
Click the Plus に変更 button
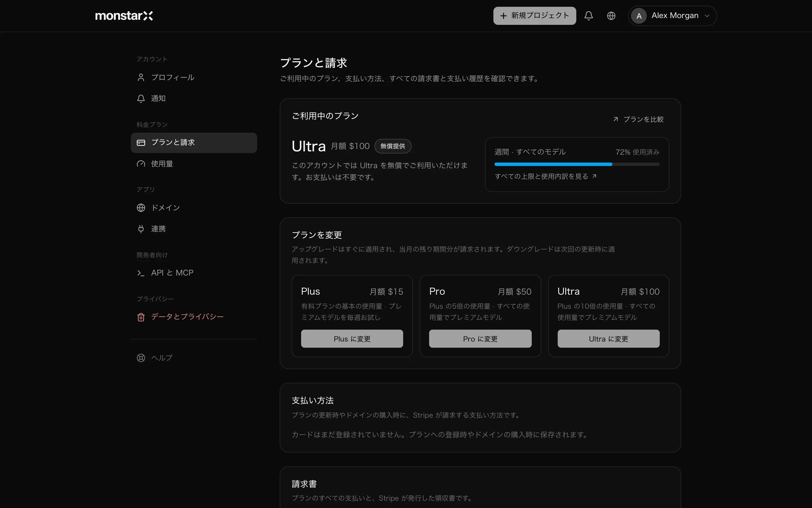point(352,339)
